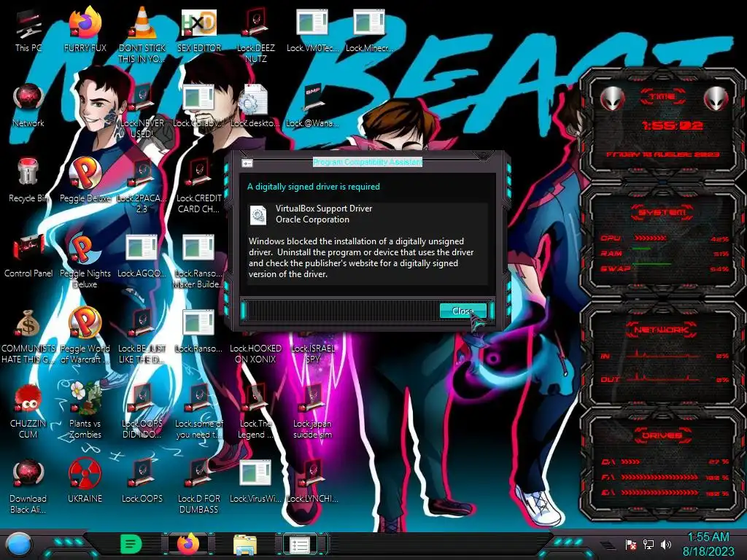The width and height of the screenshot is (747, 560).
Task: Open Action Center flag in tray
Action: pyautogui.click(x=631, y=544)
